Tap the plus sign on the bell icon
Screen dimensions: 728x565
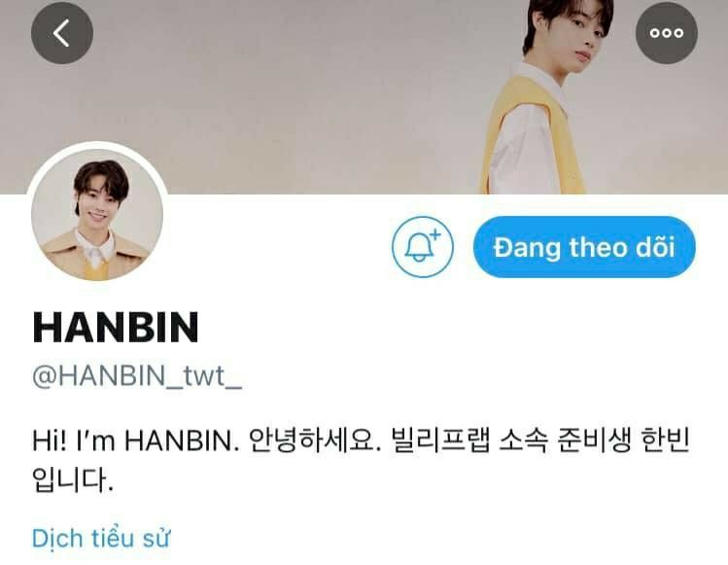pyautogui.click(x=435, y=234)
